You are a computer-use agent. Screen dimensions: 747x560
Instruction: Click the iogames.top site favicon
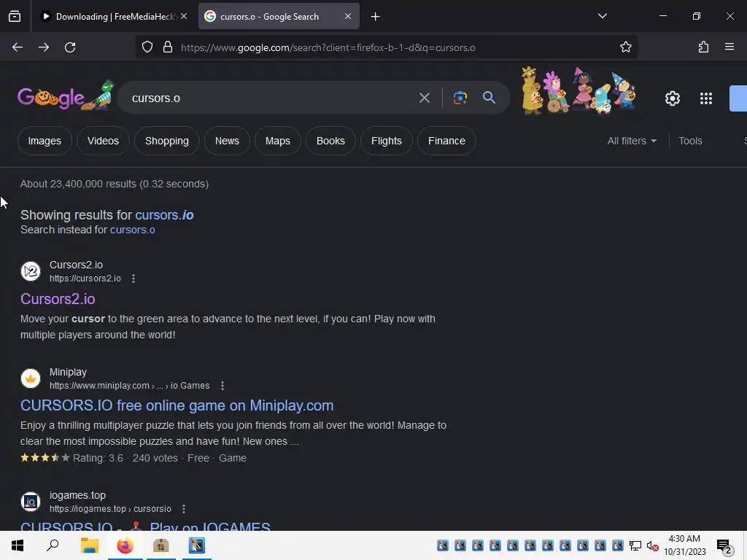(x=31, y=502)
